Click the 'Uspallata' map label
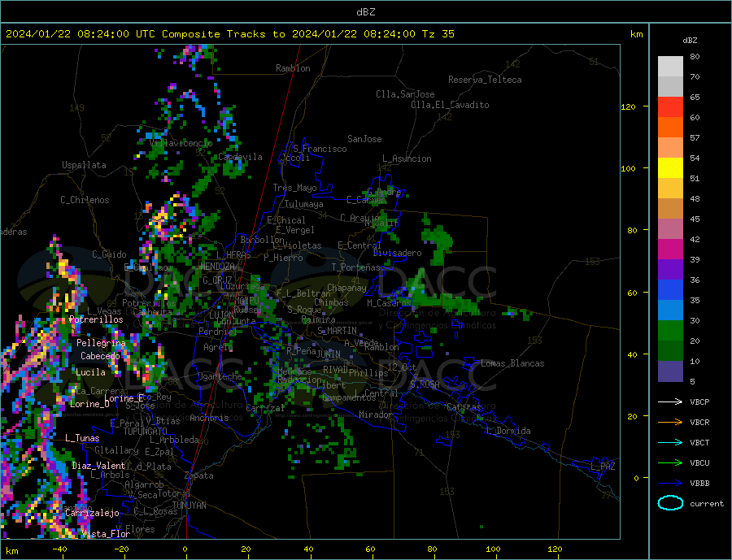The image size is (732, 560). tap(84, 165)
